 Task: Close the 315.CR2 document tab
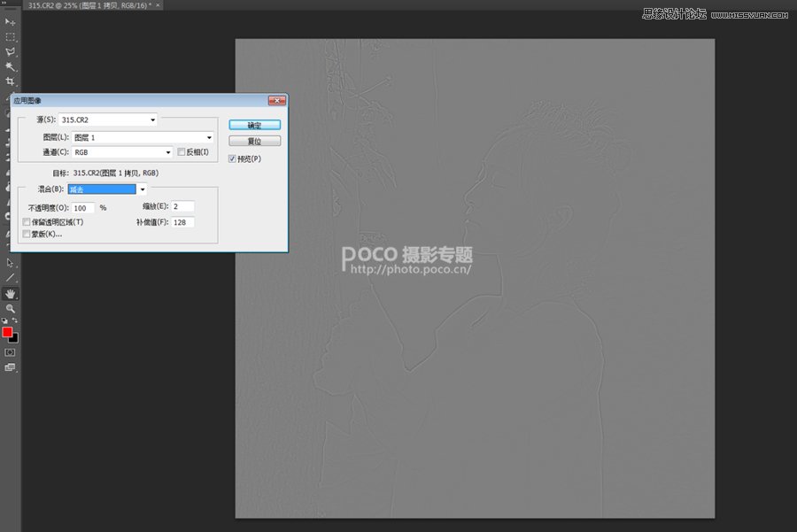(x=158, y=5)
